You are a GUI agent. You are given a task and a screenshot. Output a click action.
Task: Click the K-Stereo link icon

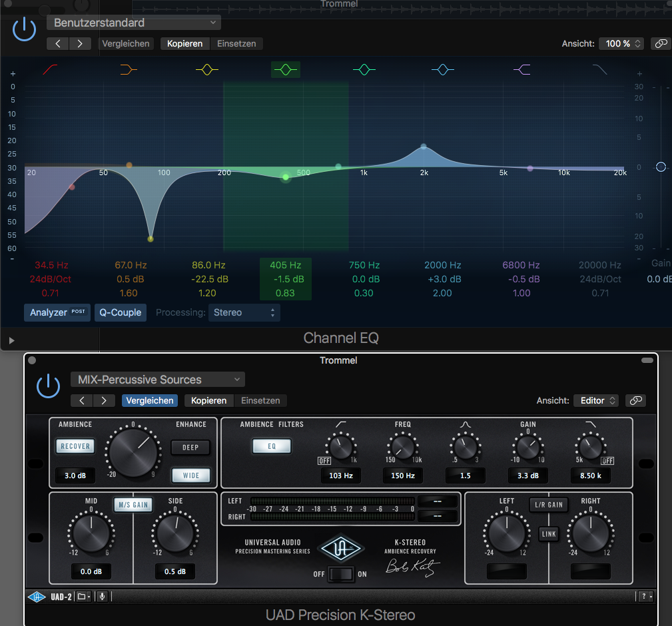pos(635,400)
